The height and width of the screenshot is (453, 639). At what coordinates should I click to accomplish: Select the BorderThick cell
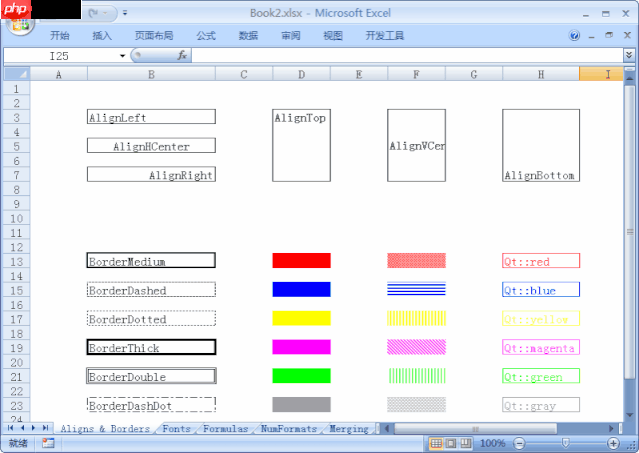[x=151, y=347]
